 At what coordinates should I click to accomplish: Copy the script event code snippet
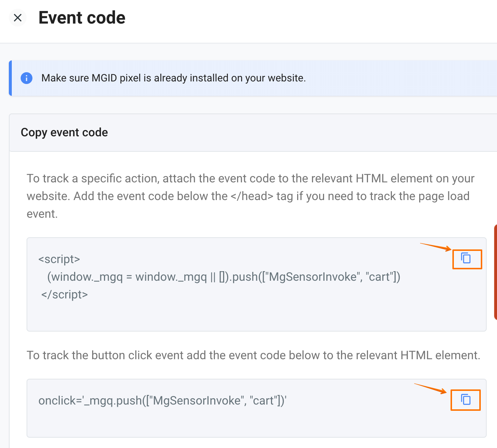(x=466, y=258)
